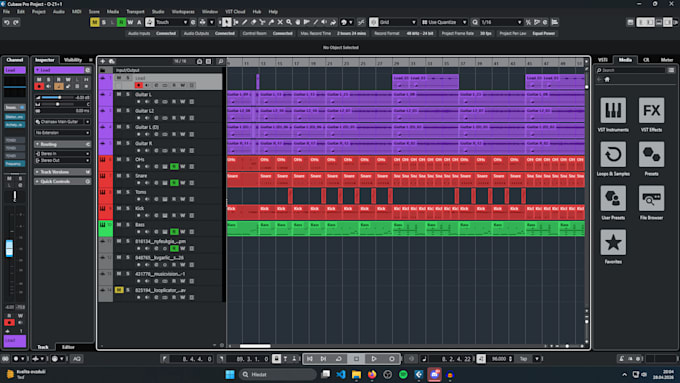Open File Explorer from taskbar
Image resolution: width=680 pixels, height=383 pixels.
356,374
